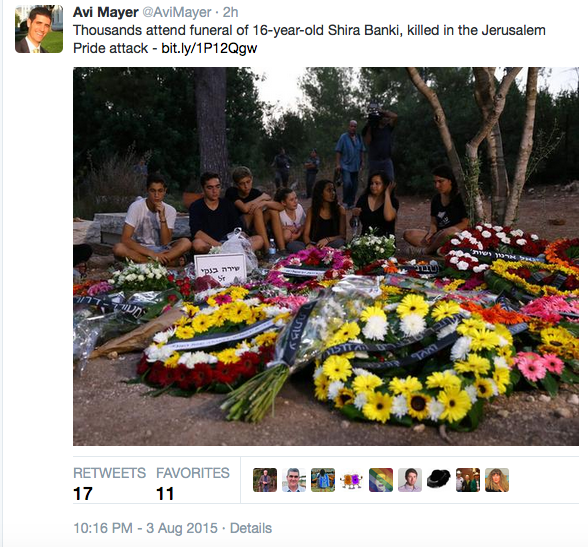Open the curly-haired woman's avatar

coord(497,480)
